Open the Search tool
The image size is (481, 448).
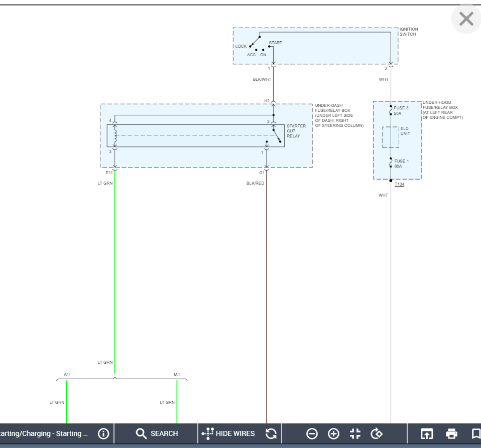pos(157,433)
